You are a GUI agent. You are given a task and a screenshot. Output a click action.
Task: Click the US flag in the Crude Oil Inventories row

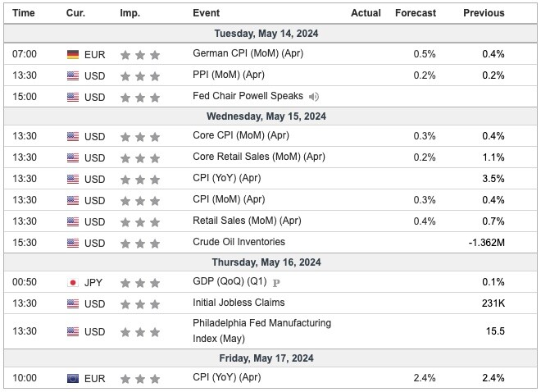click(x=73, y=244)
